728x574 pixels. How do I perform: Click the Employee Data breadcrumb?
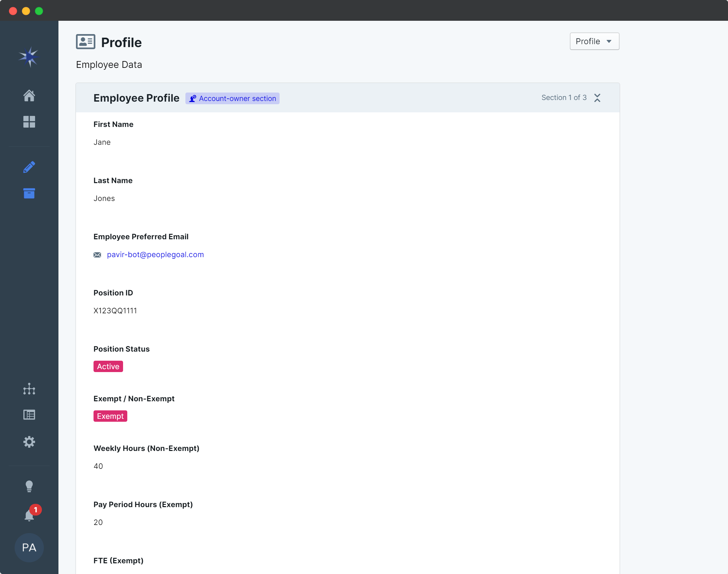pos(109,64)
